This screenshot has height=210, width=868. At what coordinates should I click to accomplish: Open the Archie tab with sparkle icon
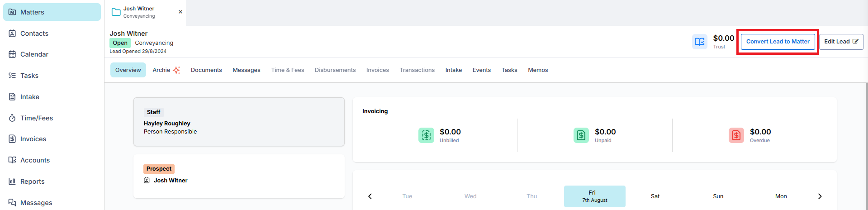point(166,70)
